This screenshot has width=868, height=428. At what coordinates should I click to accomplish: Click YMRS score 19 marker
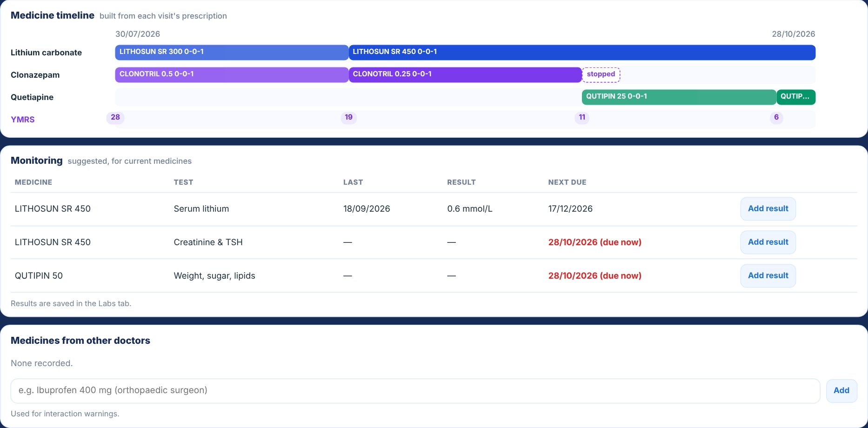click(349, 118)
